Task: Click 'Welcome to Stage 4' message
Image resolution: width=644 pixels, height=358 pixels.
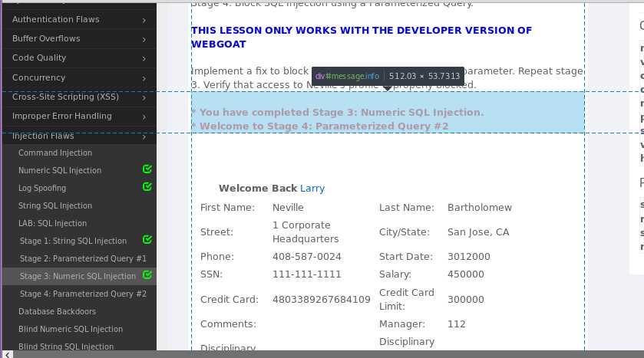Action: (x=320, y=126)
